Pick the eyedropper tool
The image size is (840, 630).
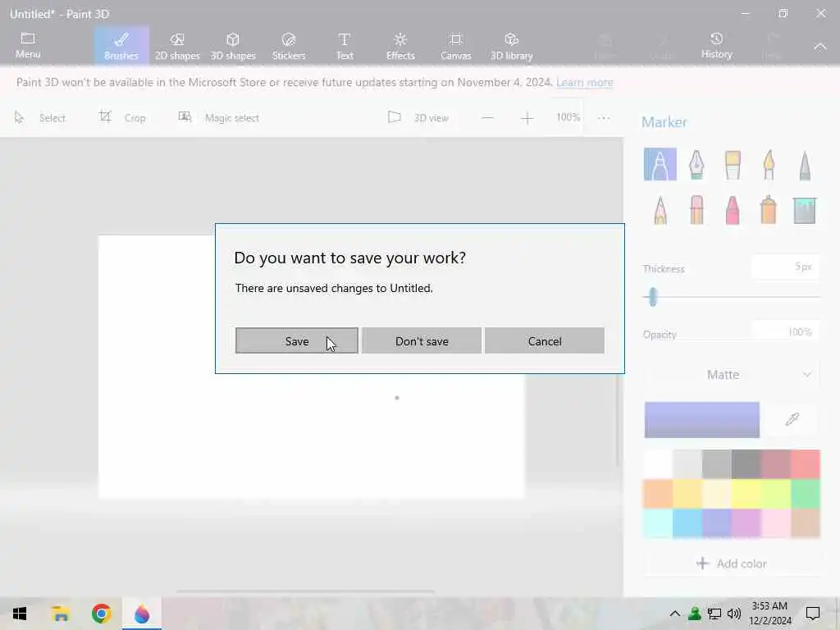(x=792, y=419)
